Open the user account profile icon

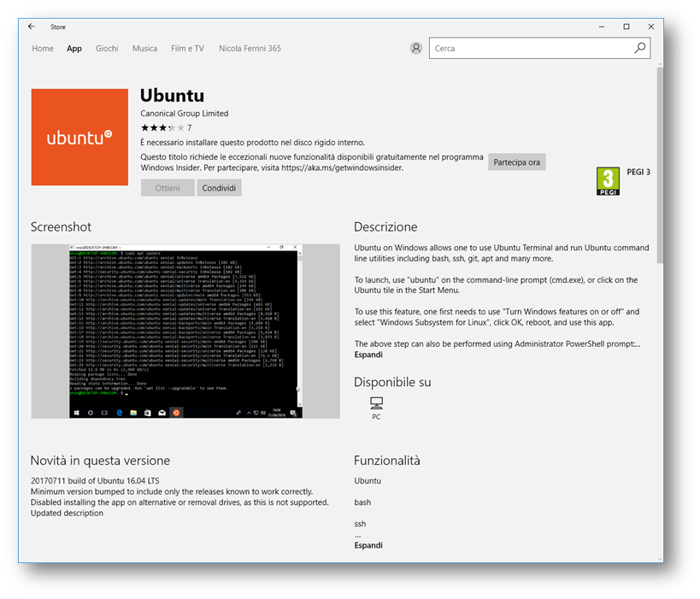click(x=416, y=48)
